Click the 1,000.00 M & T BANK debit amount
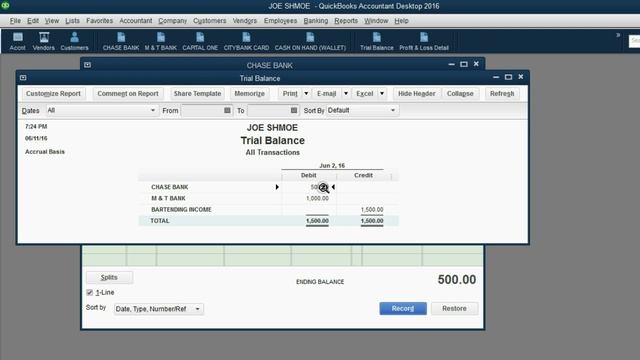This screenshot has width=640, height=360. click(317, 198)
